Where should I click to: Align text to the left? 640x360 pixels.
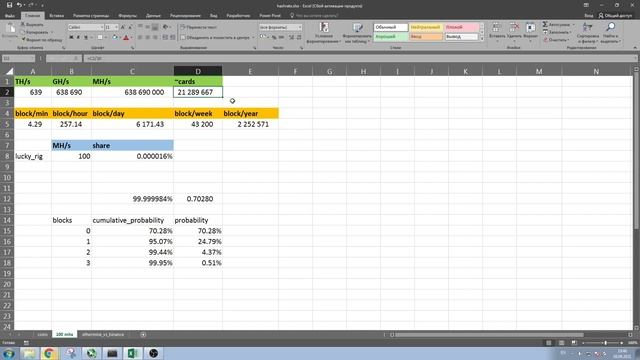pyautogui.click(x=140, y=38)
